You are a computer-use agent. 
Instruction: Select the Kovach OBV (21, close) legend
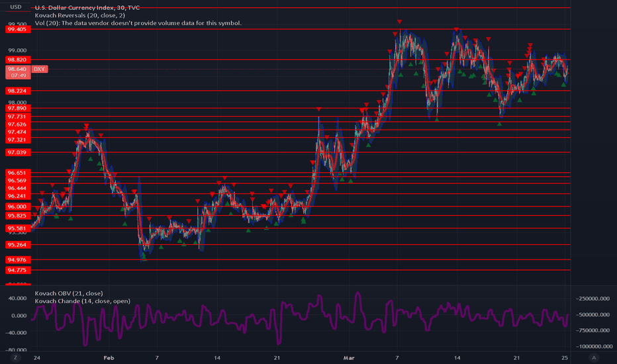pyautogui.click(x=69, y=293)
